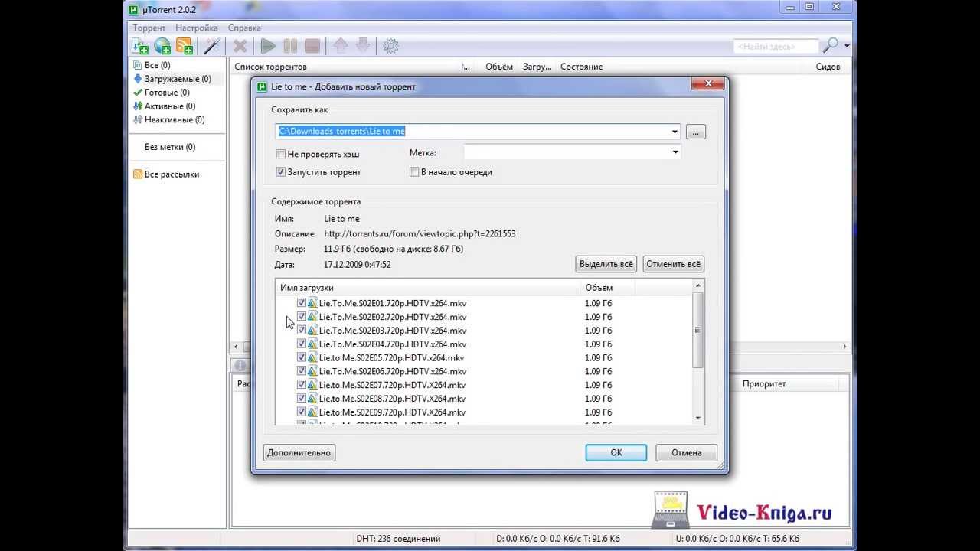The width and height of the screenshot is (980, 551).
Task: Click the Add Torrent toolbar icon
Action: pyautogui.click(x=140, y=47)
